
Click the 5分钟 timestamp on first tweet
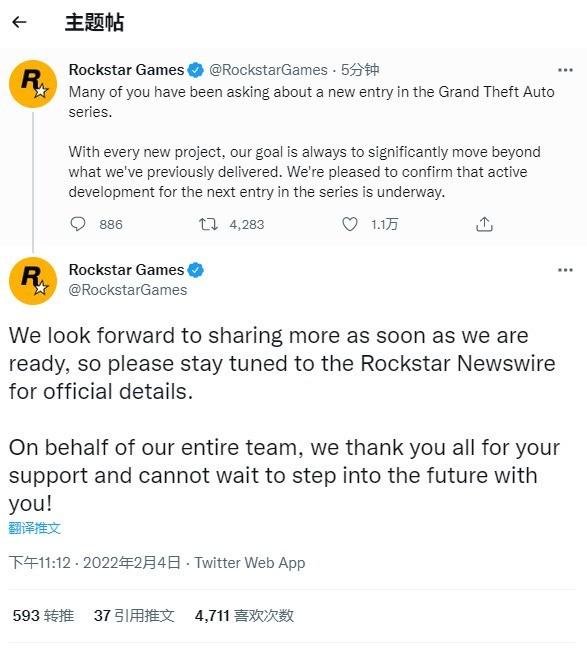point(360,70)
